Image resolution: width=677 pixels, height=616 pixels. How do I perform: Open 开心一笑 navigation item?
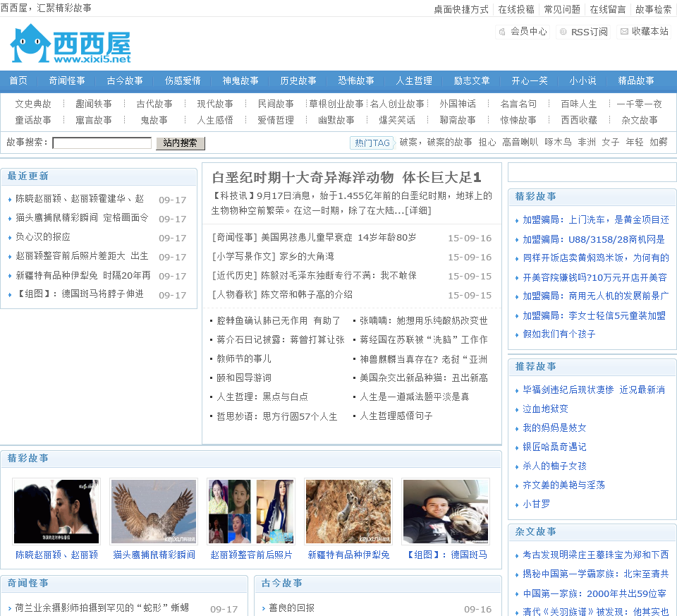530,80
